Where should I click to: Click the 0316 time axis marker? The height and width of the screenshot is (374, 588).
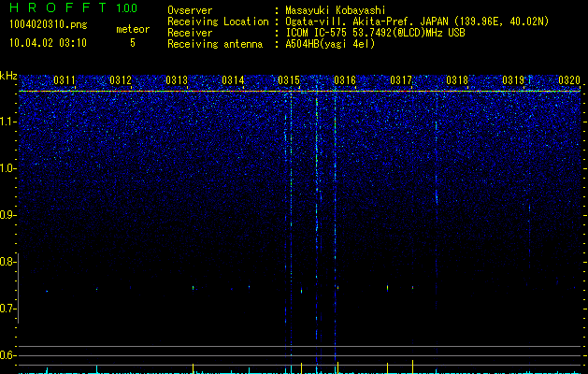345,80
